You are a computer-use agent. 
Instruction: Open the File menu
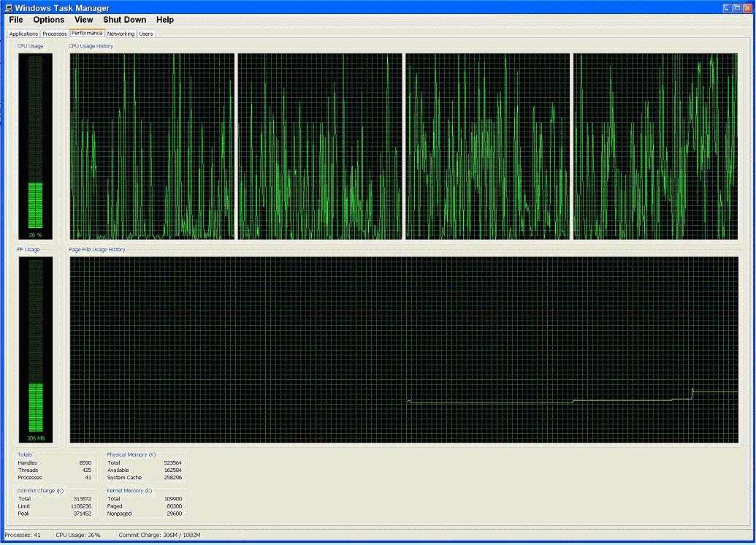16,20
